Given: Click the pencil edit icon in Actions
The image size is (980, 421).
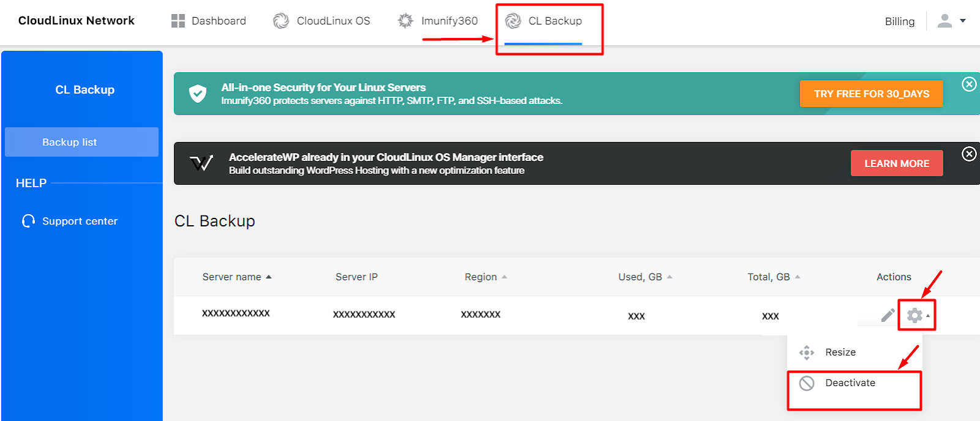Looking at the screenshot, I should click(x=888, y=315).
